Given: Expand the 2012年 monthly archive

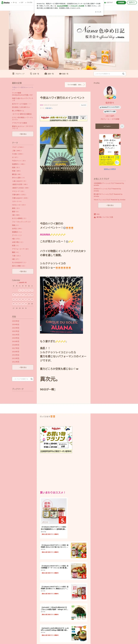Looking at the screenshot, I should 18,362.
